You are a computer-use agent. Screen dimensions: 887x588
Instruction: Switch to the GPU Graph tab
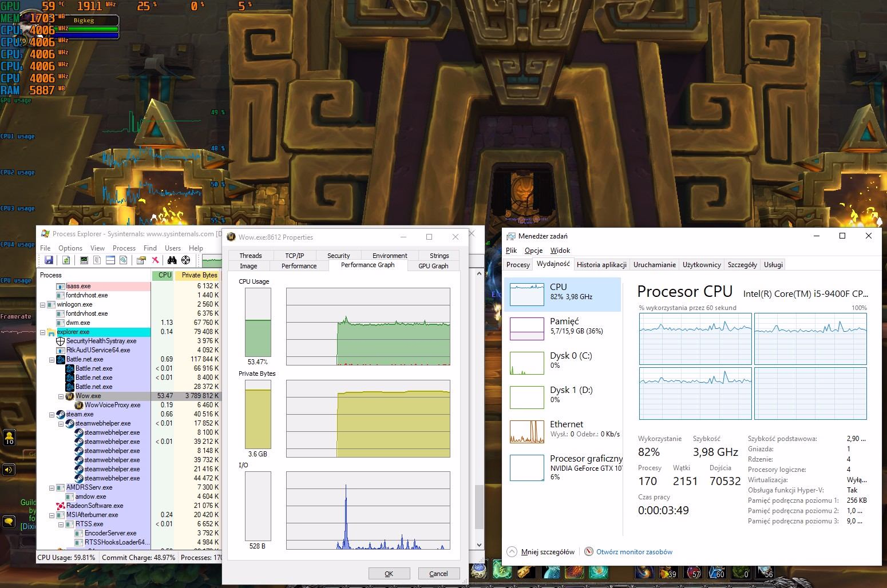pos(433,266)
